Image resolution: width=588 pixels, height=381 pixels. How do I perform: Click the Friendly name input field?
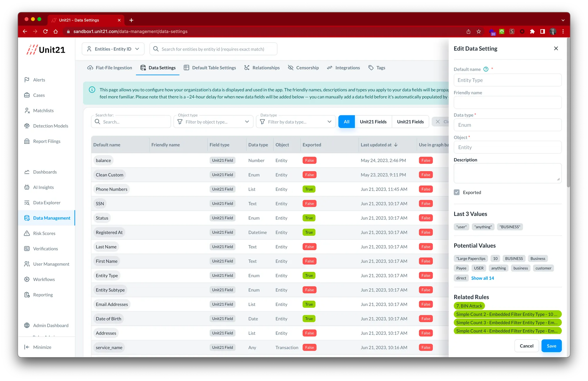[507, 103]
